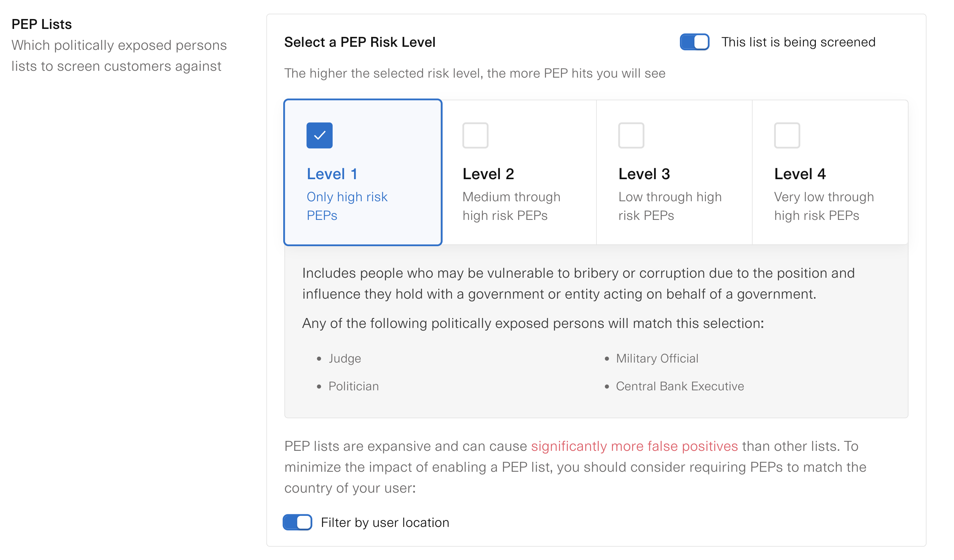Click "Low through high risk PEPs" description
Image resolution: width=954 pixels, height=560 pixels.
tap(670, 206)
